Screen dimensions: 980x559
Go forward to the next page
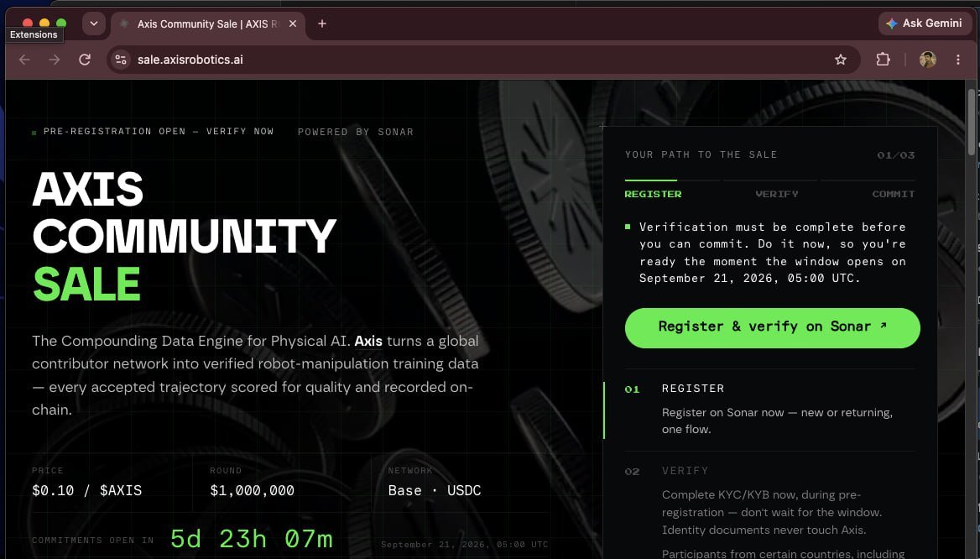55,60
